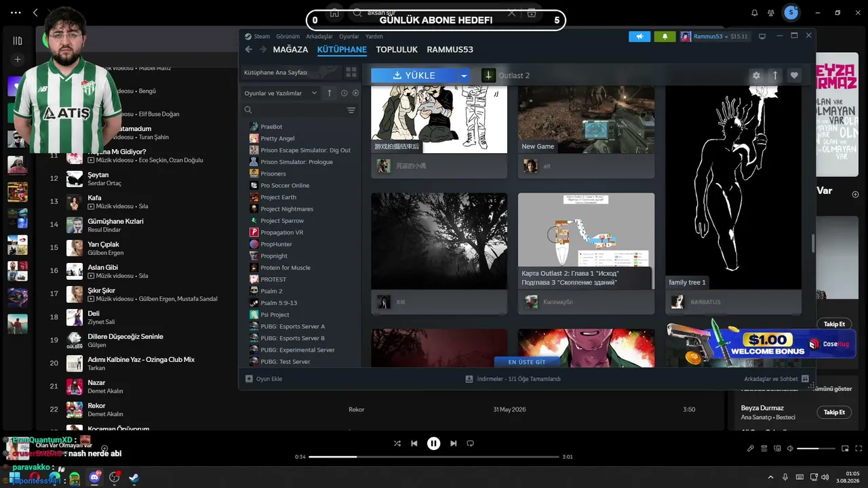Image resolution: width=868 pixels, height=488 pixels.
Task: Open the play queue
Action: [x=764, y=448]
